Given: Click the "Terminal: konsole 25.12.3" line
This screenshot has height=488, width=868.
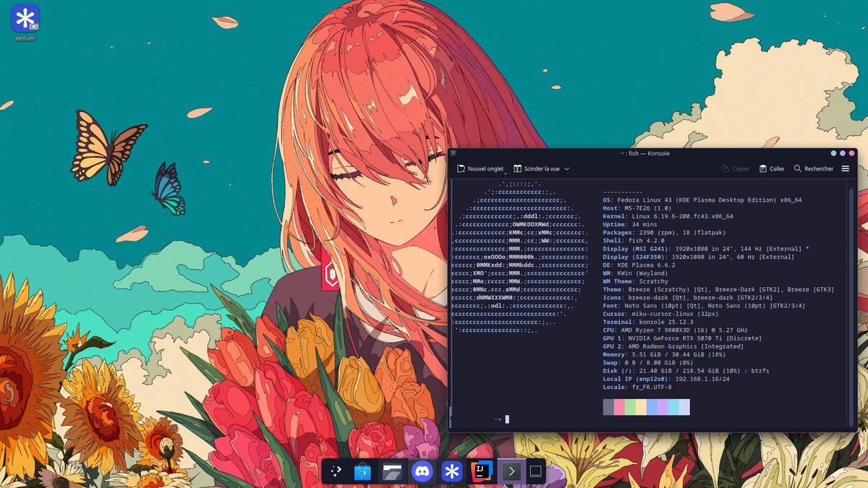Looking at the screenshot, I should coord(648,322).
